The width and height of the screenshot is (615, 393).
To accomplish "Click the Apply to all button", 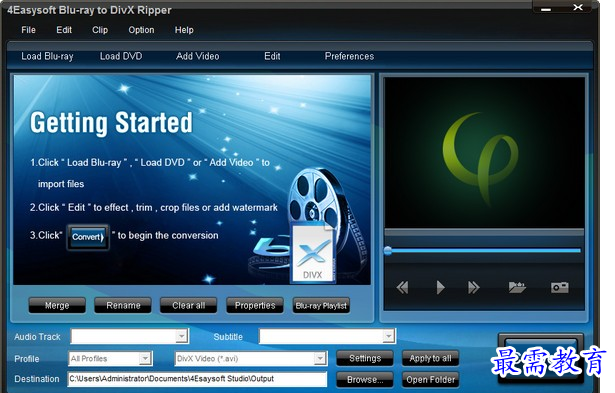I will 430,358.
